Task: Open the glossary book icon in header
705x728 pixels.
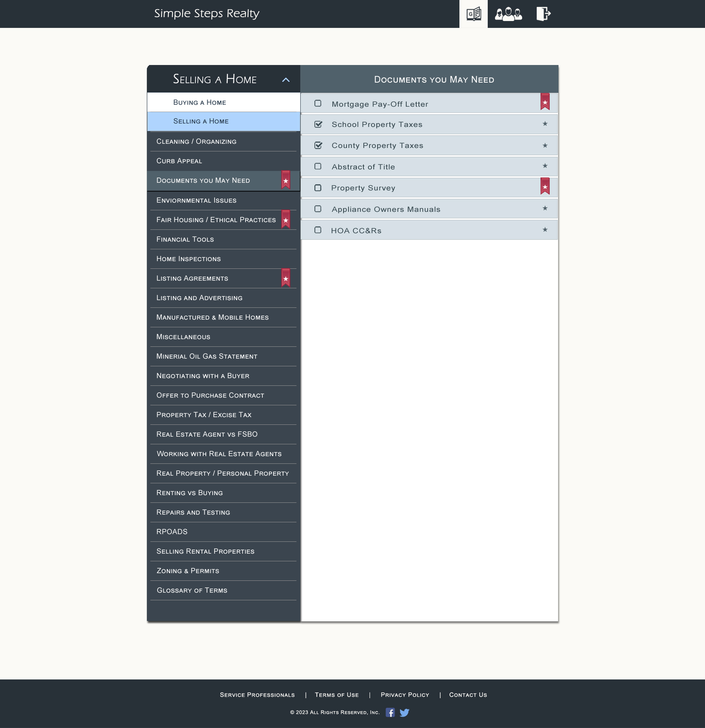Action: point(473,14)
